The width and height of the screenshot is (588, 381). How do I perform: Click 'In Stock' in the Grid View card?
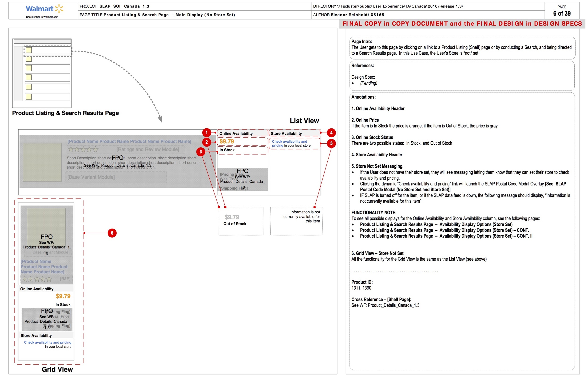(63, 305)
